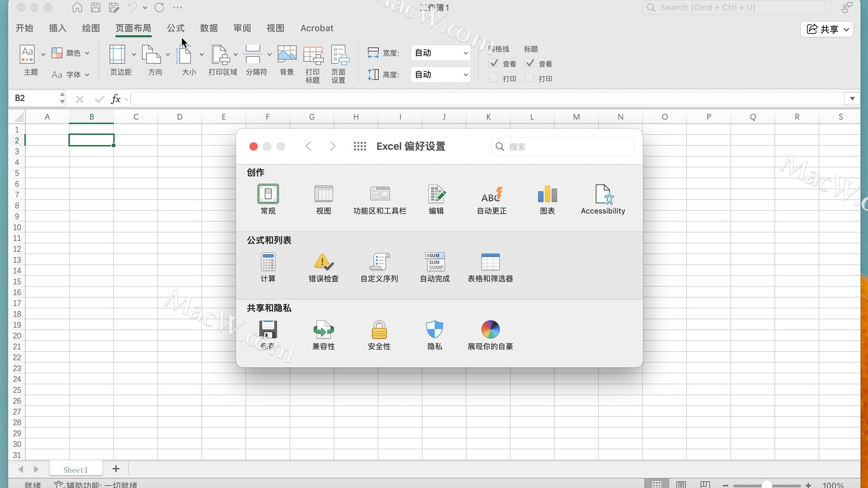The image size is (868, 488).
Task: Open the Accessibility preferences pane
Action: tap(603, 199)
